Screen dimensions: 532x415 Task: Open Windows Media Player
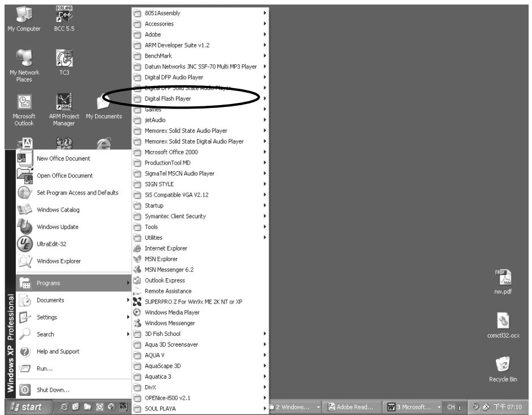click(x=200, y=313)
